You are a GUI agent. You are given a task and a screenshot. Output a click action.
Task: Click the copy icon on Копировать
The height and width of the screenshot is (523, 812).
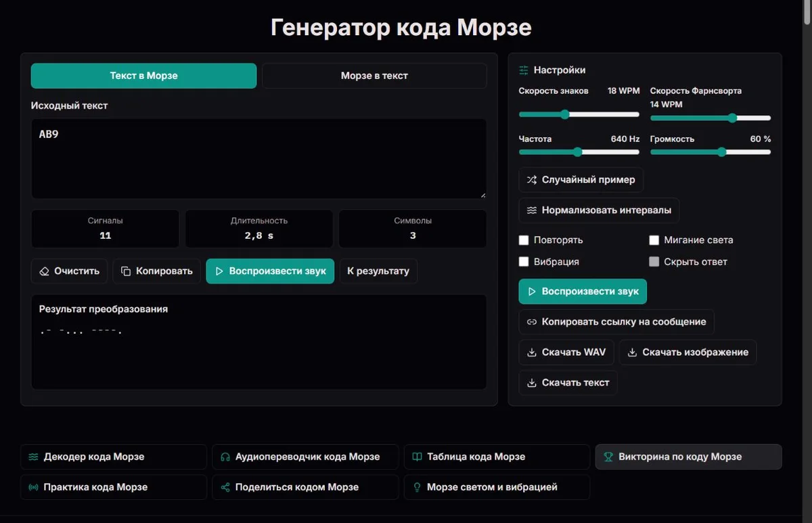pyautogui.click(x=126, y=271)
